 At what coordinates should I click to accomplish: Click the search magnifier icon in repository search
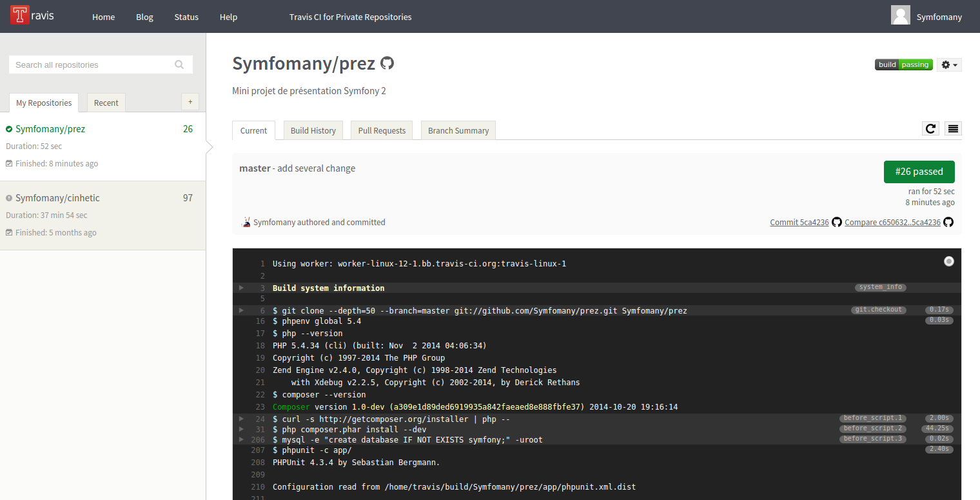pyautogui.click(x=179, y=65)
